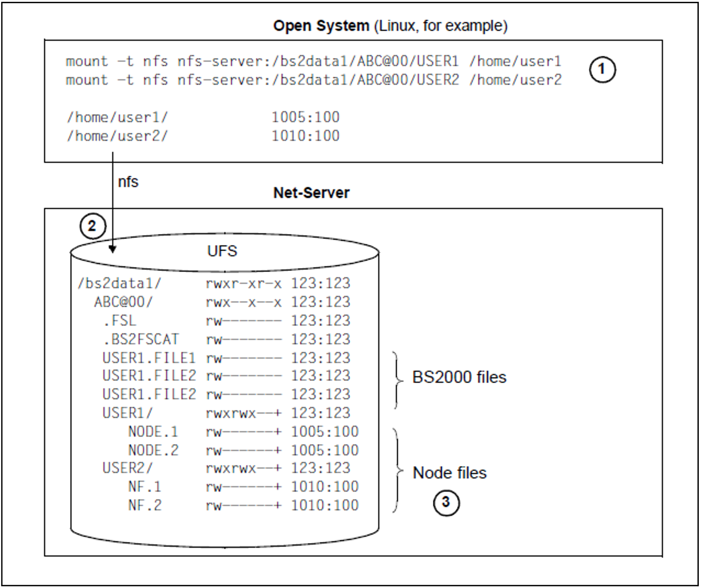
Task: Click the UFS label on the cylinder
Action: [222, 251]
